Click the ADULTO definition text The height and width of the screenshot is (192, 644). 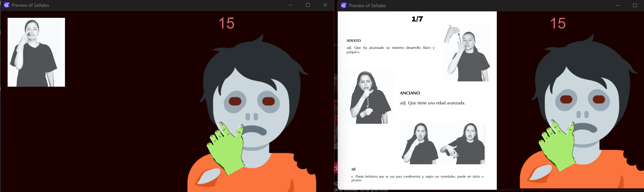[390, 50]
